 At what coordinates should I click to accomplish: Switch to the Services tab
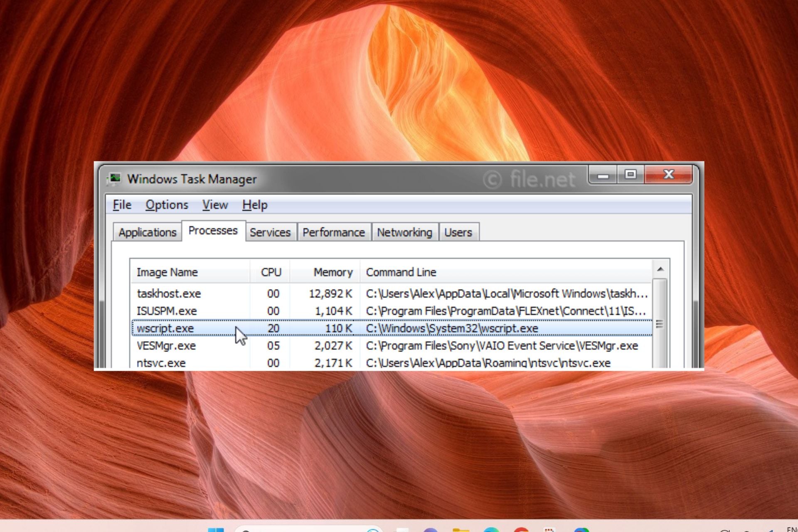tap(270, 232)
